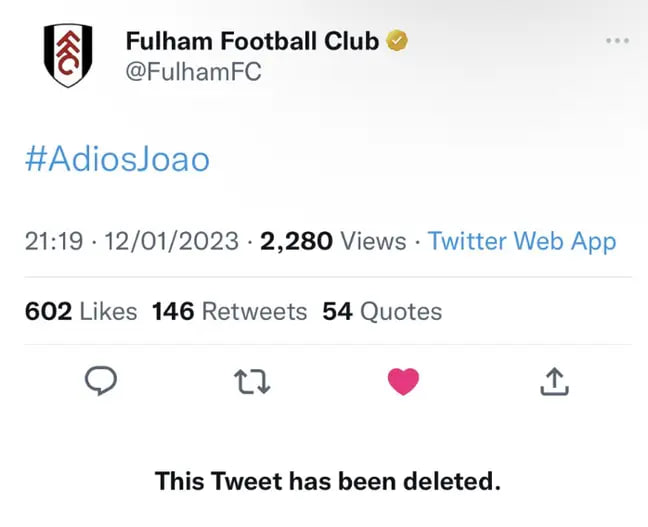Image resolution: width=648 pixels, height=527 pixels.
Task: Click the gold verified badge
Action: (397, 41)
